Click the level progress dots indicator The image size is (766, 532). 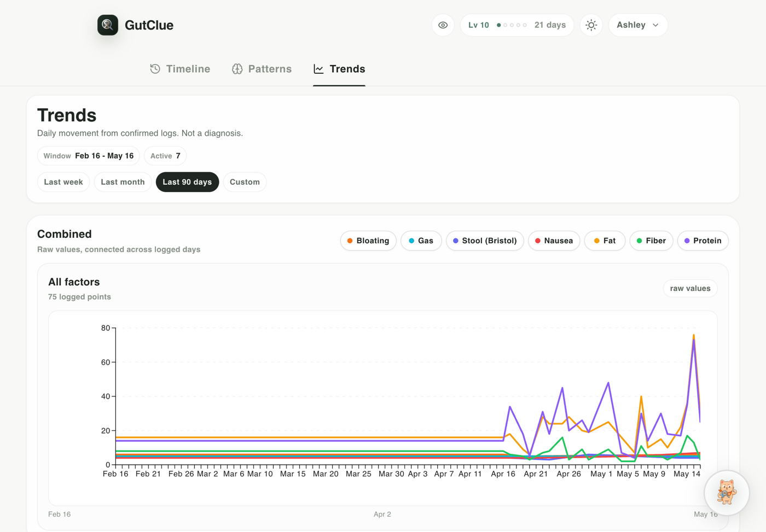tap(512, 25)
